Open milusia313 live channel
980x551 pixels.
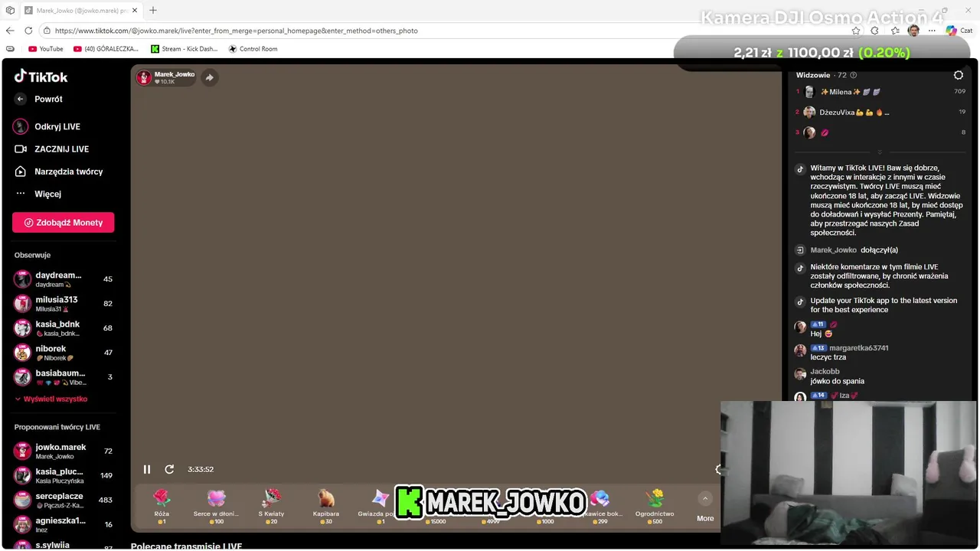coord(63,304)
